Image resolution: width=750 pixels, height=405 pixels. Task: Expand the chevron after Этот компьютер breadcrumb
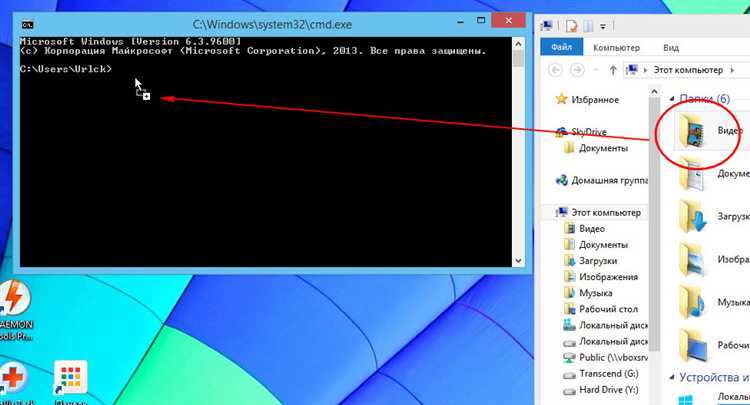732,70
